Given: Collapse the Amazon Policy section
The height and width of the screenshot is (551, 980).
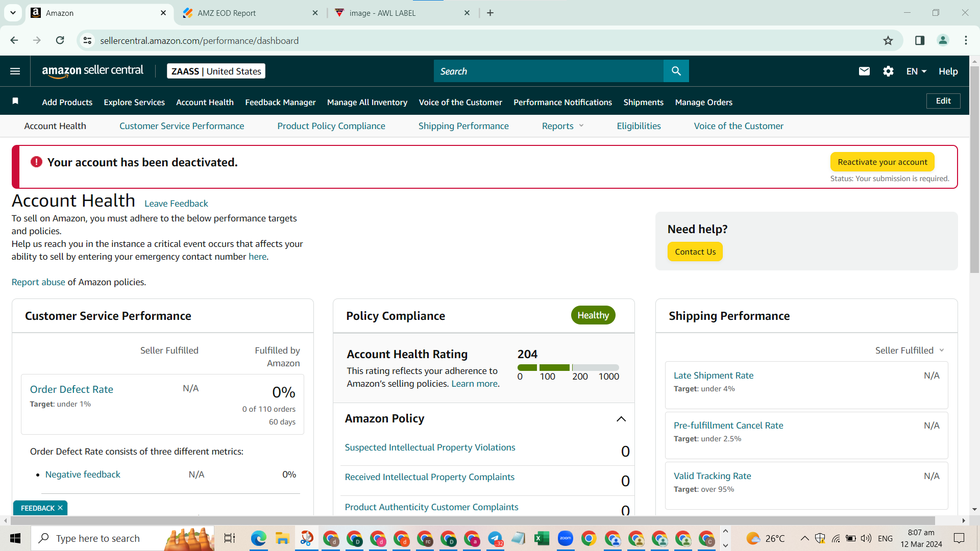Looking at the screenshot, I should point(621,419).
